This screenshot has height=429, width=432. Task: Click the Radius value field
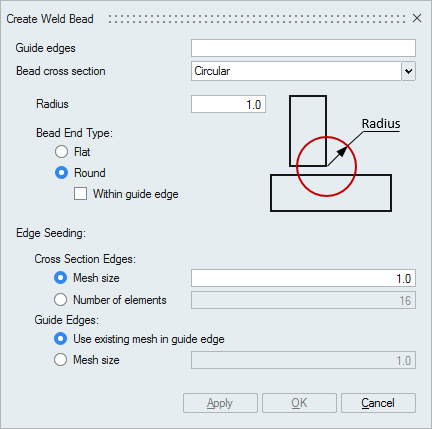point(228,104)
